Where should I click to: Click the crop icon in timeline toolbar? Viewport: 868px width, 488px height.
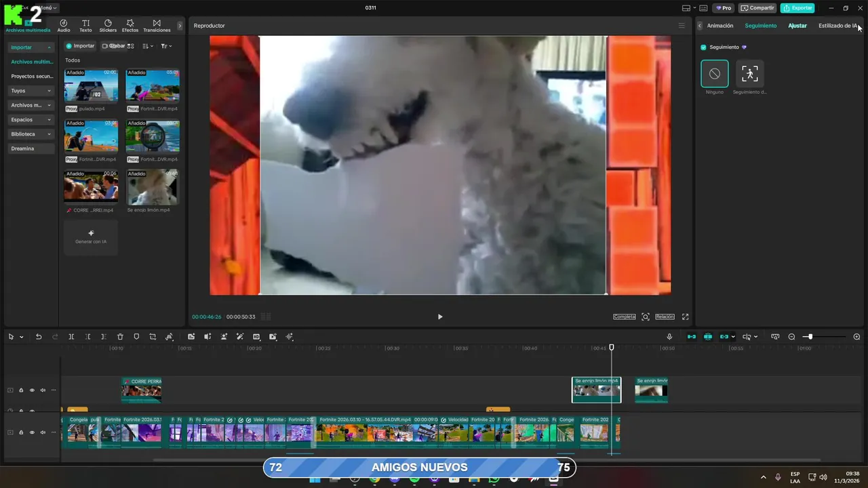[x=153, y=337]
